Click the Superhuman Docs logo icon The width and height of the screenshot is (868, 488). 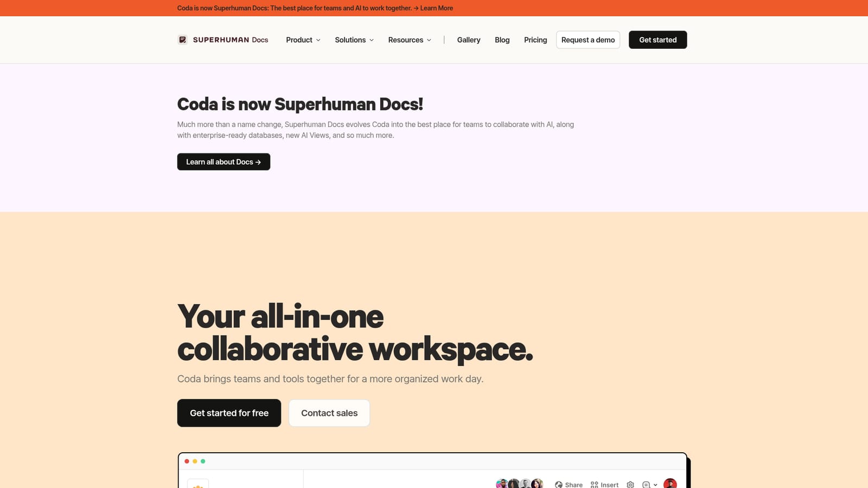182,40
